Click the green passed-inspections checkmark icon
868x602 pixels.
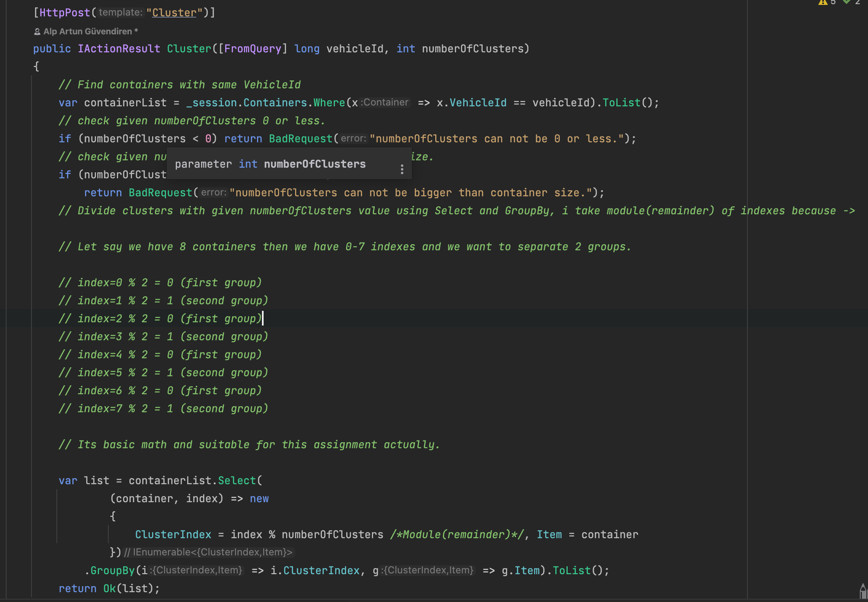point(846,3)
